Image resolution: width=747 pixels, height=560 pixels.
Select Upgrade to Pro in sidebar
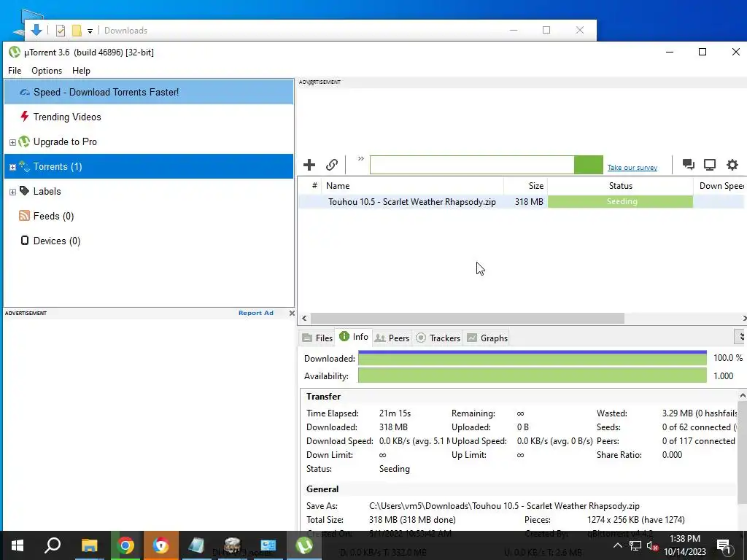coord(149,141)
